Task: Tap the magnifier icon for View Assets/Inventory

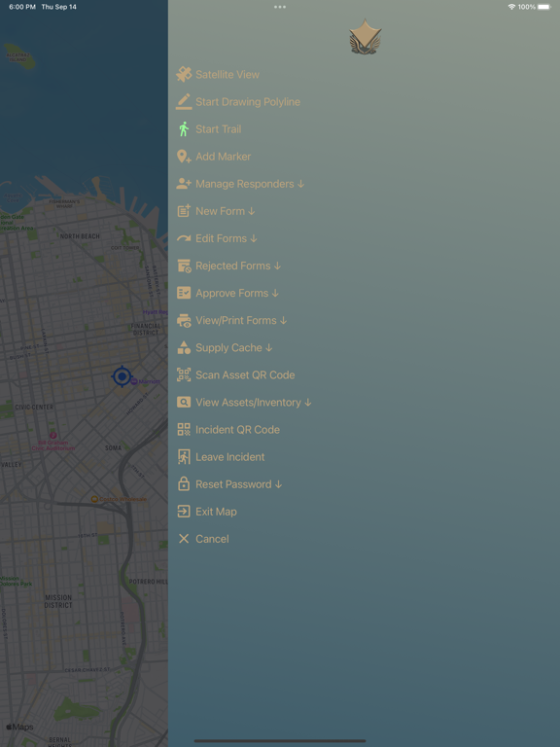Action: pos(184,402)
